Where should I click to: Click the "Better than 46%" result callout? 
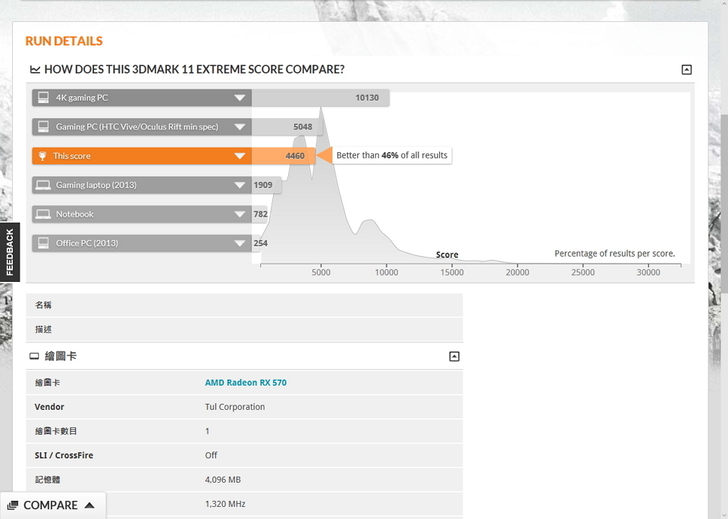pos(391,156)
